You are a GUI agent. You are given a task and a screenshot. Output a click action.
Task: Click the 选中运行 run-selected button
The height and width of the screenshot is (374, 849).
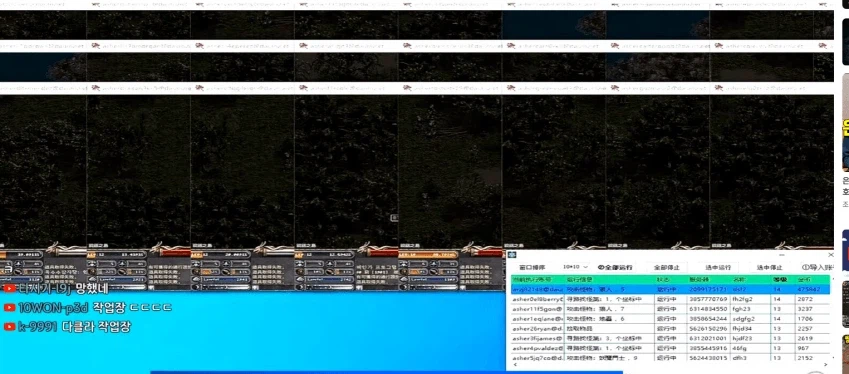coord(718,267)
